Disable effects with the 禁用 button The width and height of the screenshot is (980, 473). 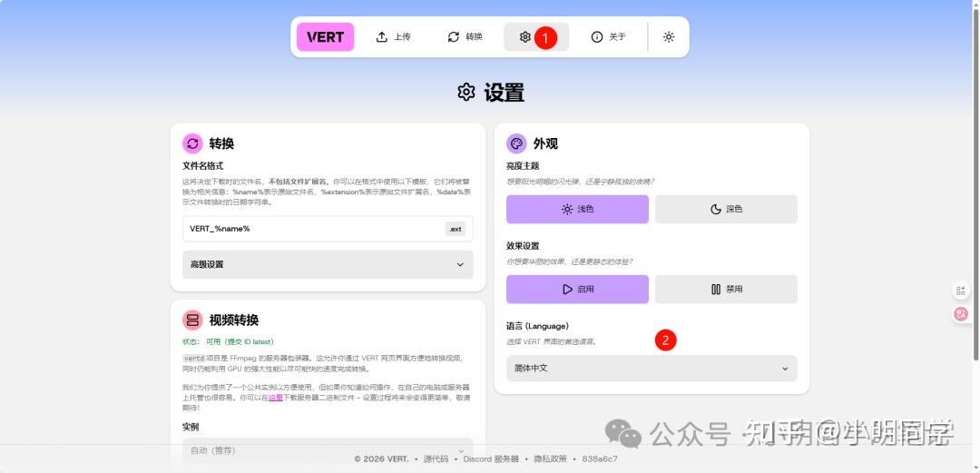click(x=726, y=290)
